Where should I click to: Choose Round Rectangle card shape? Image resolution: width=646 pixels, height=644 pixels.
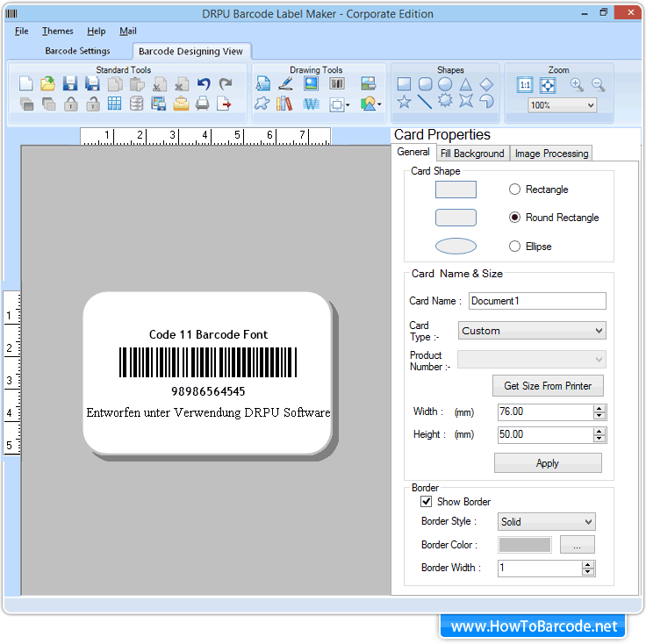coord(514,217)
